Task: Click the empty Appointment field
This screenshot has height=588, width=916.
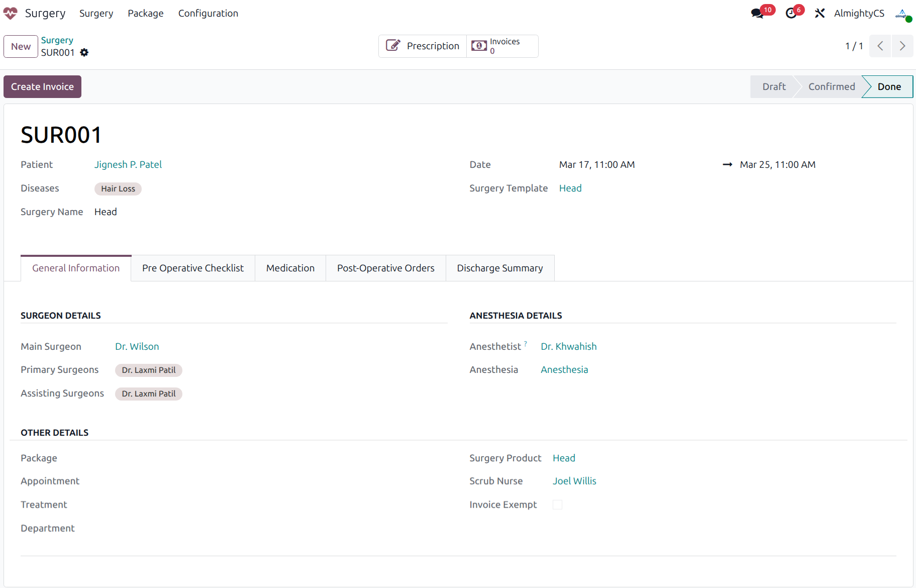Action: 271,481
